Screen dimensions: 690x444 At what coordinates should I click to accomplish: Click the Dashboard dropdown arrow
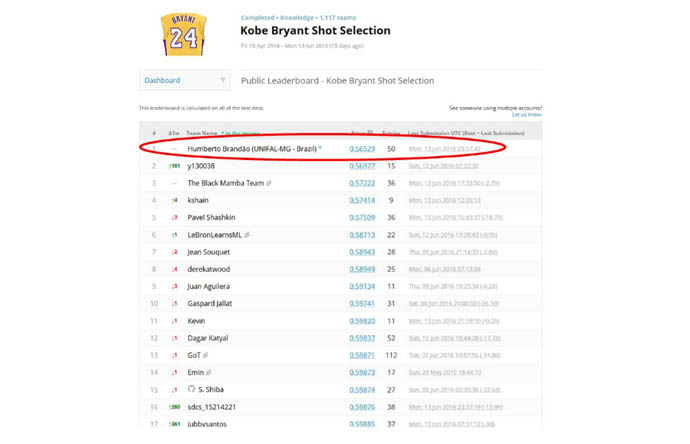(x=222, y=80)
